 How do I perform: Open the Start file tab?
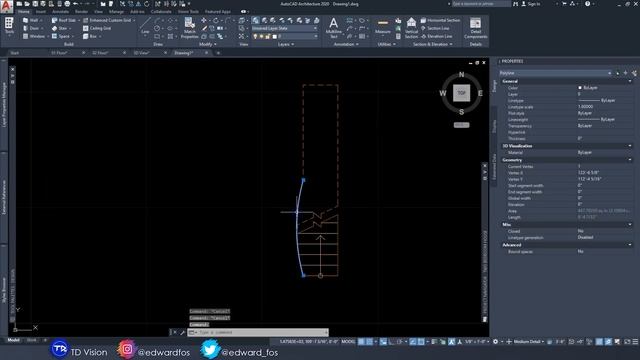[x=15, y=53]
